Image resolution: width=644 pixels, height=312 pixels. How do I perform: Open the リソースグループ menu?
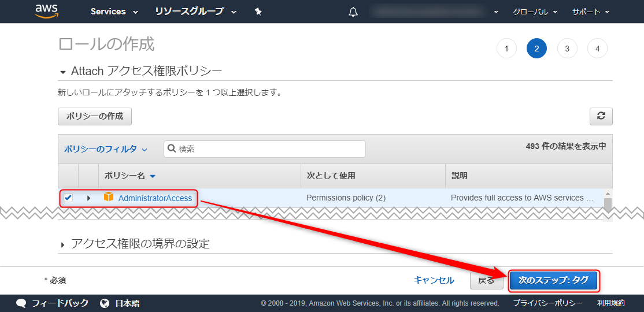(195, 12)
